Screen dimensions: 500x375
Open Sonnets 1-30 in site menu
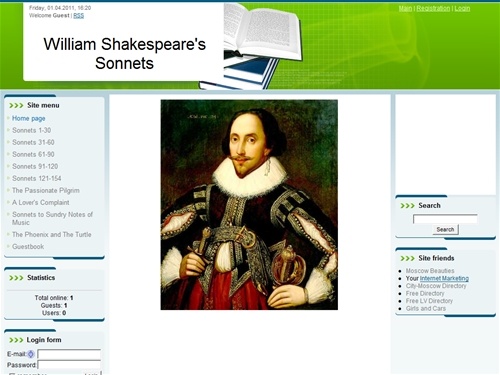click(x=32, y=130)
